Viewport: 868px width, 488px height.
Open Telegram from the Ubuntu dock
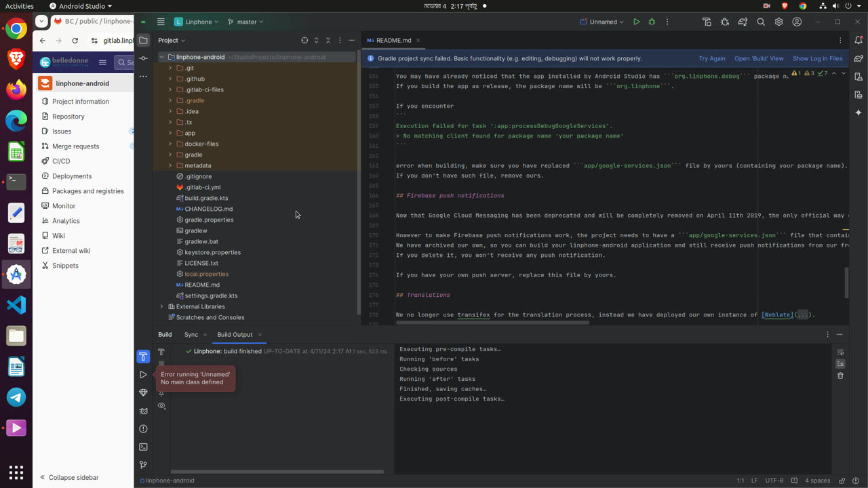pyautogui.click(x=16, y=397)
